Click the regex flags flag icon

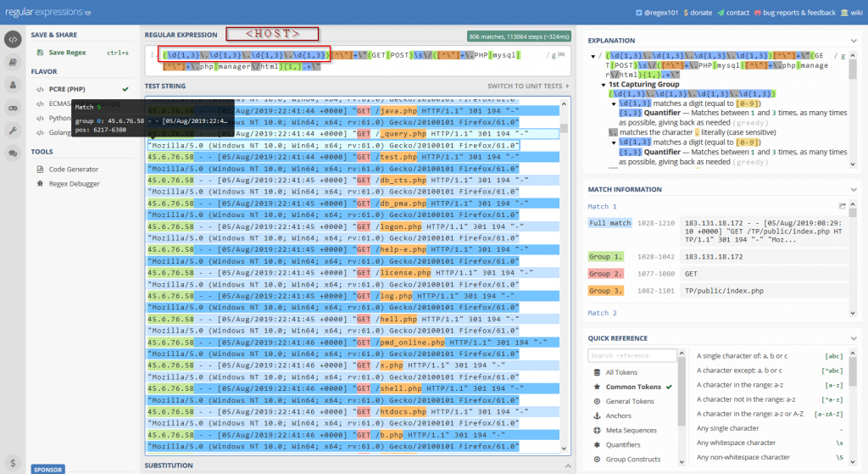pos(561,55)
